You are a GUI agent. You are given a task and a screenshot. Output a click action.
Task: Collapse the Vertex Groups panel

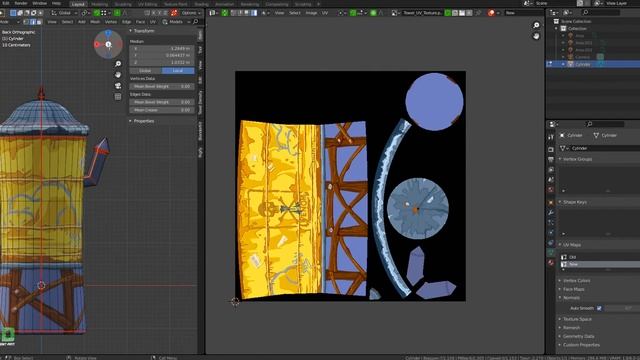(x=575, y=159)
